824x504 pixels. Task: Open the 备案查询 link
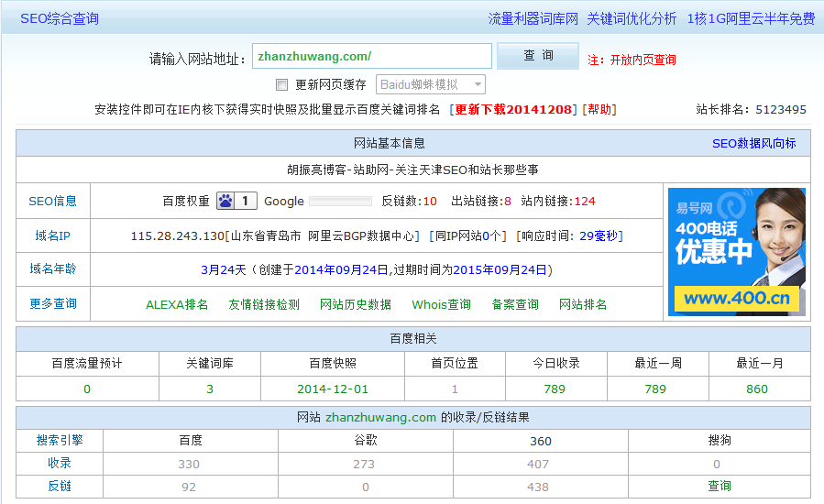pos(515,304)
